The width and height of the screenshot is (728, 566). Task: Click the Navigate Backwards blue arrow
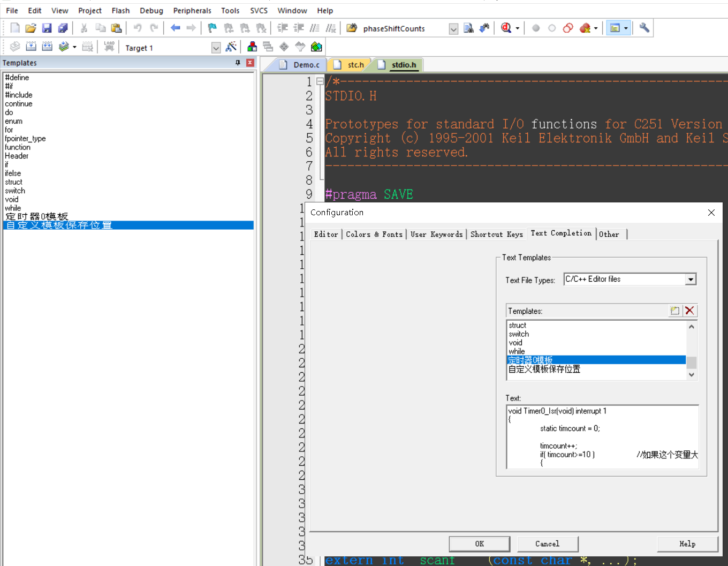175,28
